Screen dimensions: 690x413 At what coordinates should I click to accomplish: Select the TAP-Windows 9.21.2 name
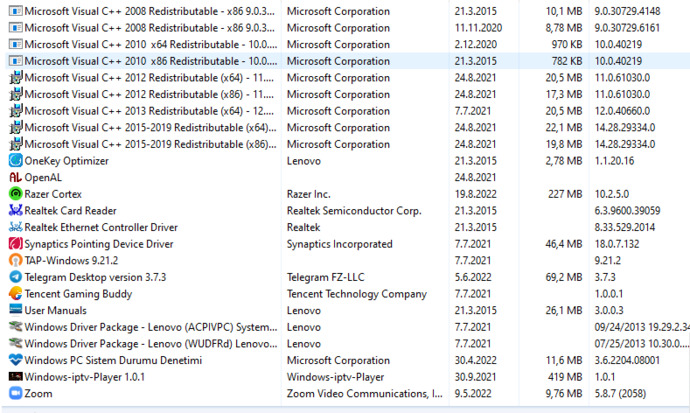tap(71, 260)
